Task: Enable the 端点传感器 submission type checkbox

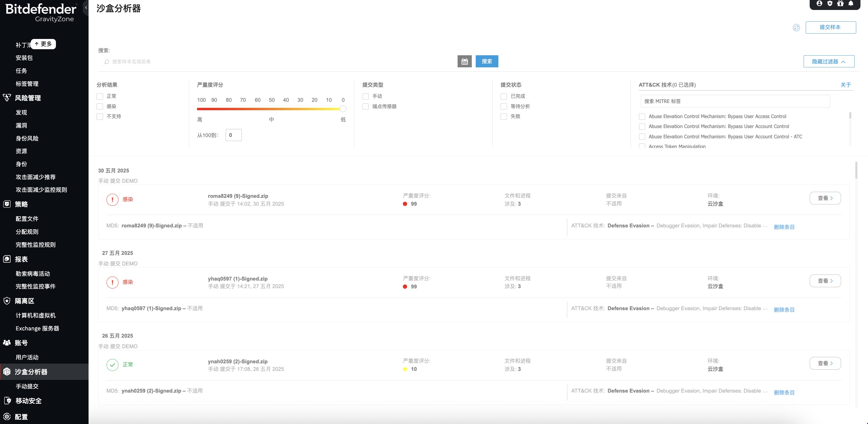Action: pos(366,106)
